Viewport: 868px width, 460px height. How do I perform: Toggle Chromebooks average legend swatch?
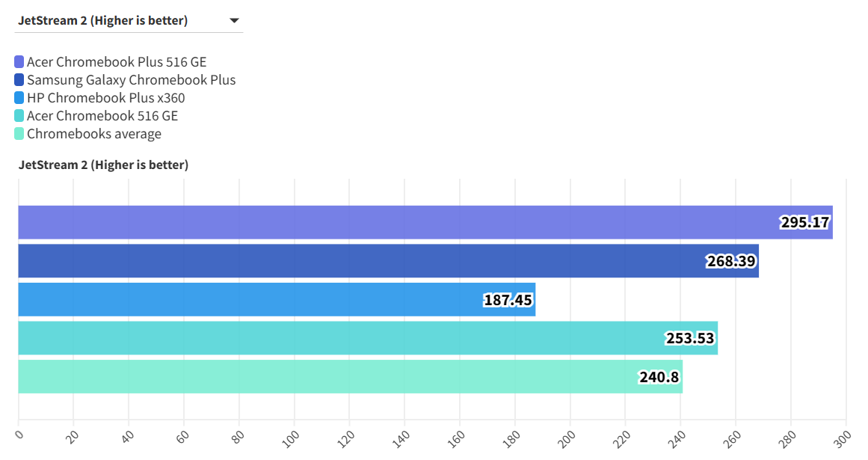coord(19,134)
